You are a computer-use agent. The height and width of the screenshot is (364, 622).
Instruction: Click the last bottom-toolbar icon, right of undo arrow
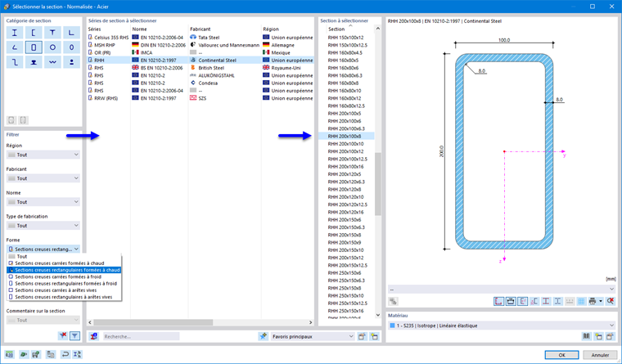pos(78,354)
